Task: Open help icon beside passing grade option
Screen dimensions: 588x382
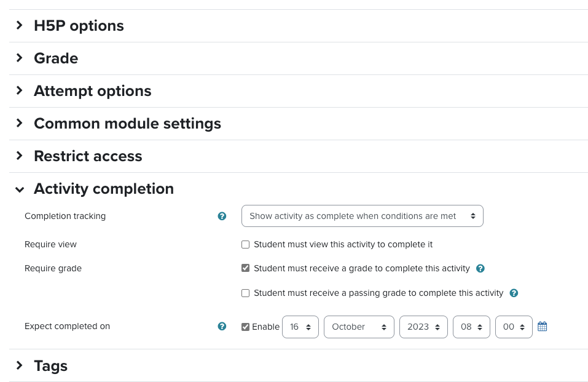Action: click(x=514, y=293)
